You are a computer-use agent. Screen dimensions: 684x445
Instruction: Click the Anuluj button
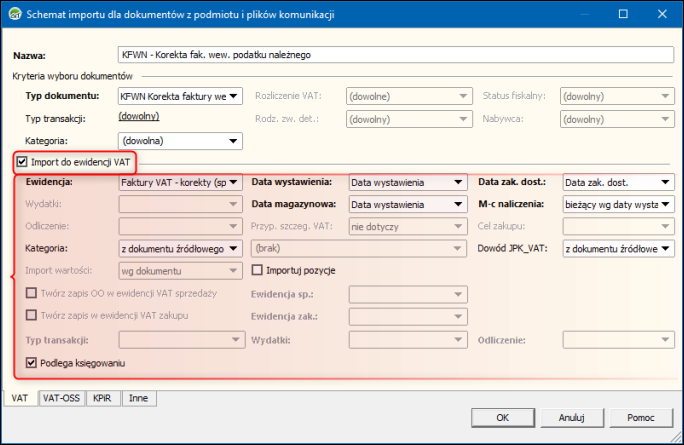tap(571, 418)
